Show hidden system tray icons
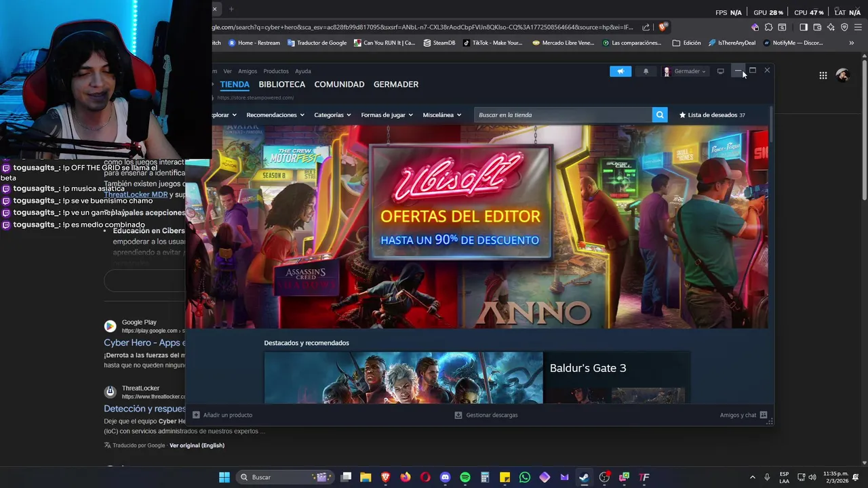 click(752, 477)
